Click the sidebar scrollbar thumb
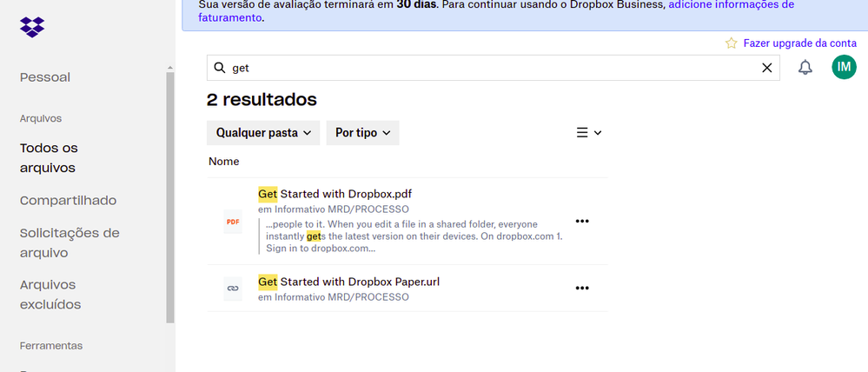The image size is (868, 372). (x=170, y=197)
